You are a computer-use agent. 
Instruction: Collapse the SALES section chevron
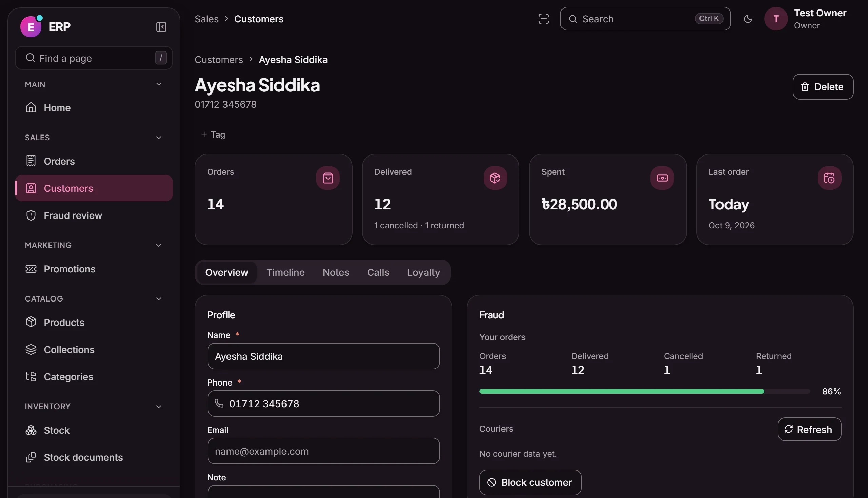click(158, 138)
